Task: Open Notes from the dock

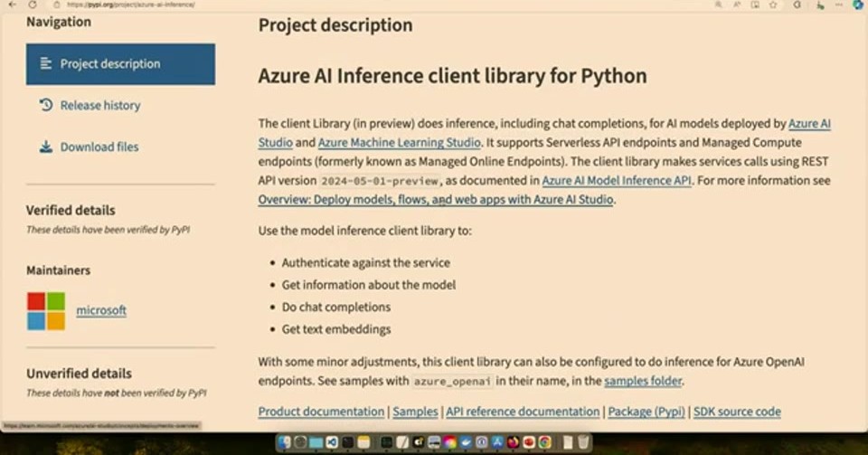Action: tap(363, 441)
